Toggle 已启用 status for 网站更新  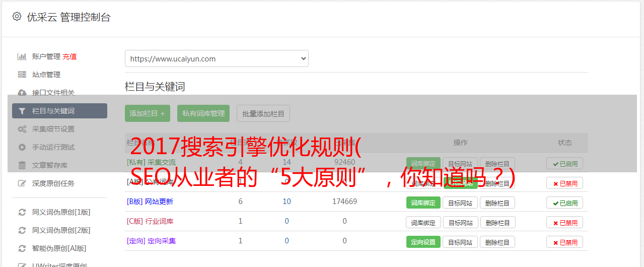565,203
